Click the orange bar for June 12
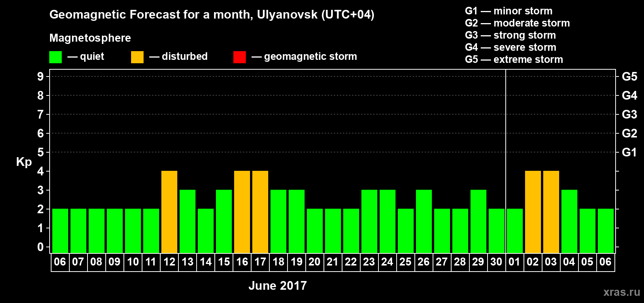Image resolution: width=644 pixels, height=303 pixels. [169, 212]
